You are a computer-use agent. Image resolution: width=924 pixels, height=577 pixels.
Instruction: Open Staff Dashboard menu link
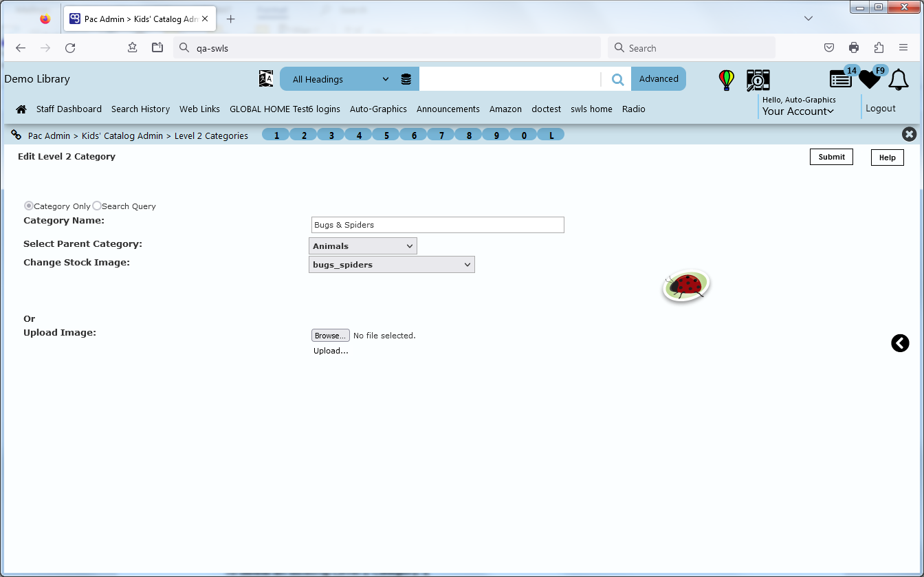(x=69, y=109)
